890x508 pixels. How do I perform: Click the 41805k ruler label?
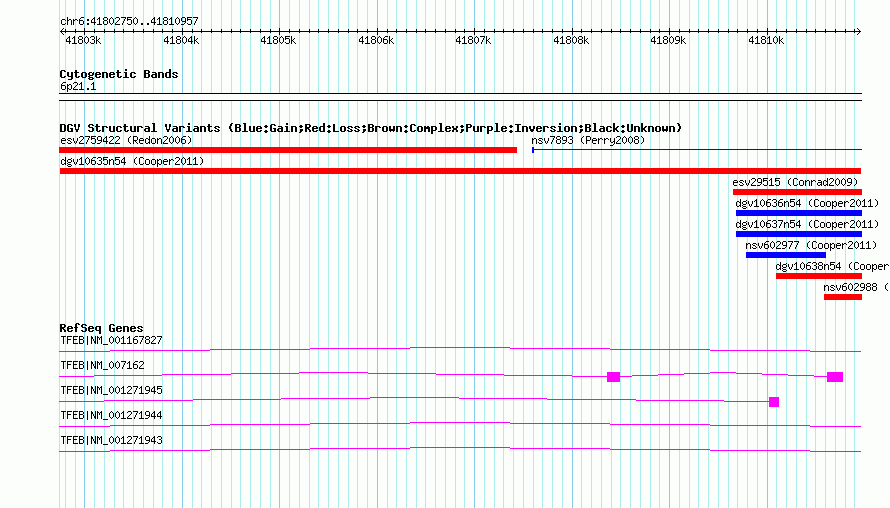coord(278,40)
